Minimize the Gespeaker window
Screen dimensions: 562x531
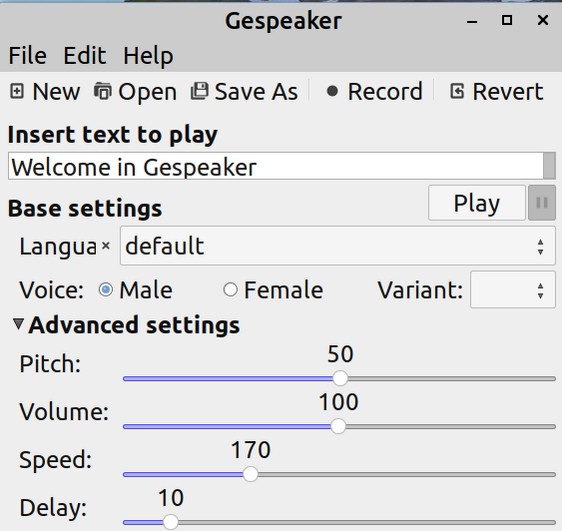click(x=472, y=21)
